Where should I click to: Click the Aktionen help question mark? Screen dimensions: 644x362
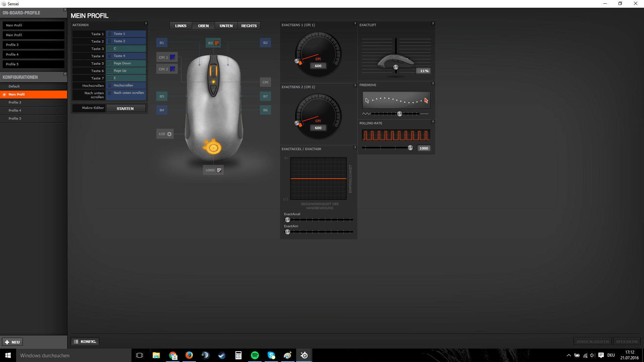click(x=146, y=23)
